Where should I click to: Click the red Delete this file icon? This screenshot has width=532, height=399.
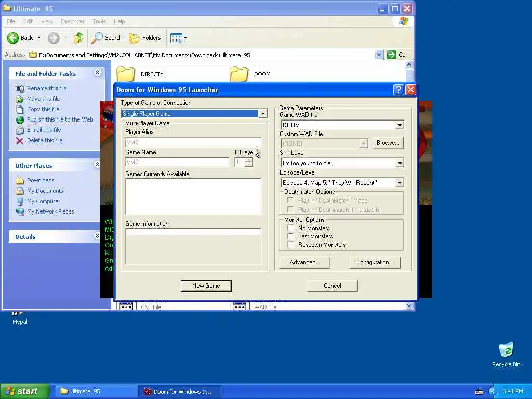[20, 141]
